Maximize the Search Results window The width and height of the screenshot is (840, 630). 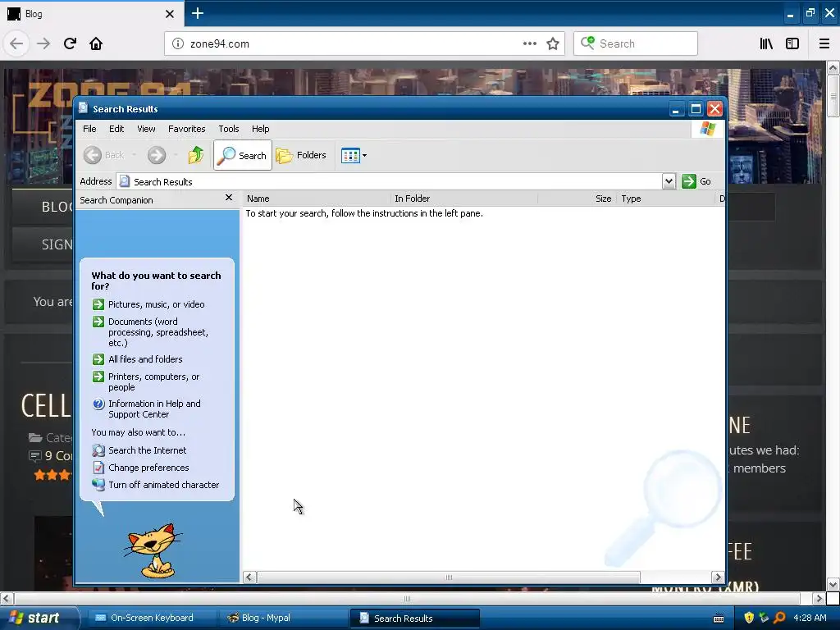coord(696,109)
